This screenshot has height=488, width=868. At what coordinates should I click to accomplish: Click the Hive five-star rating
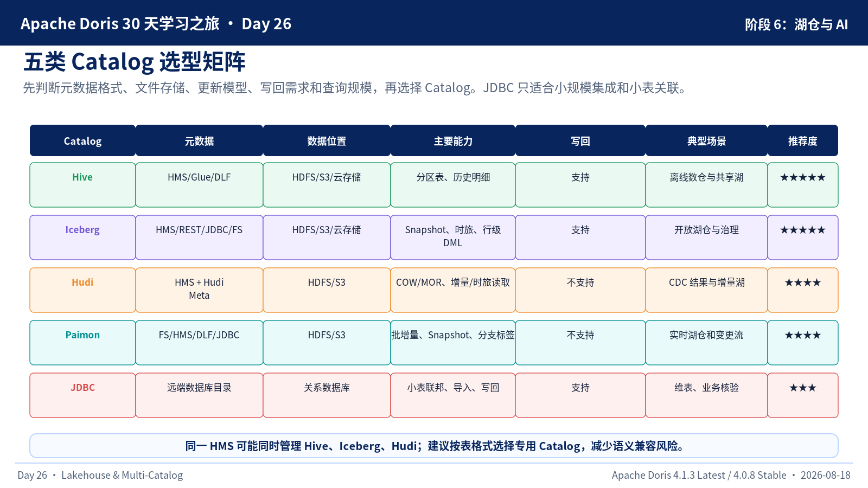(x=803, y=177)
